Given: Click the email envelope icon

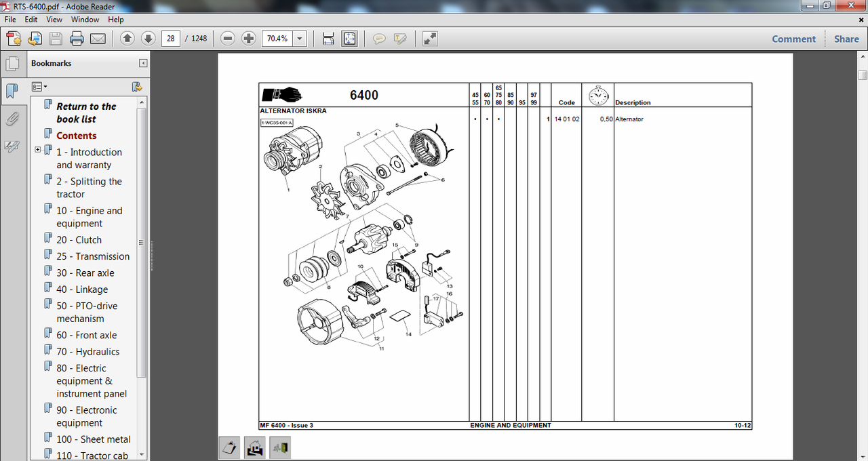Looking at the screenshot, I should click(x=98, y=39).
